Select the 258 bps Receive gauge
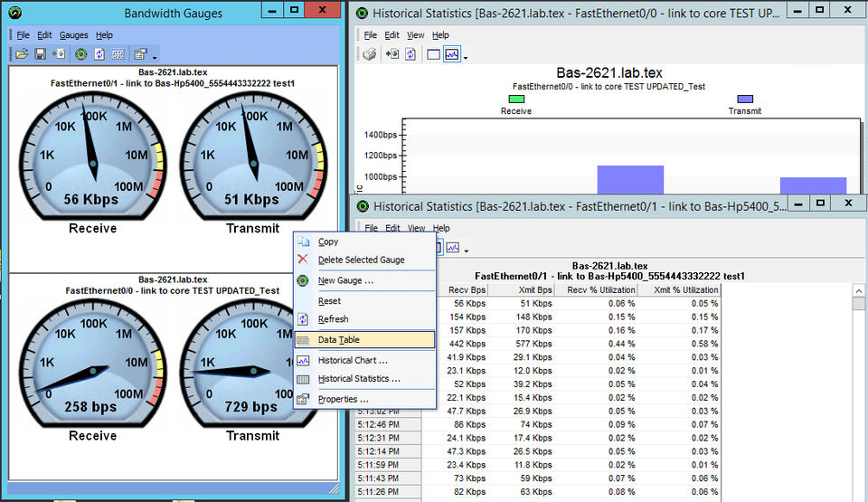This screenshot has width=868, height=502. pos(92,364)
